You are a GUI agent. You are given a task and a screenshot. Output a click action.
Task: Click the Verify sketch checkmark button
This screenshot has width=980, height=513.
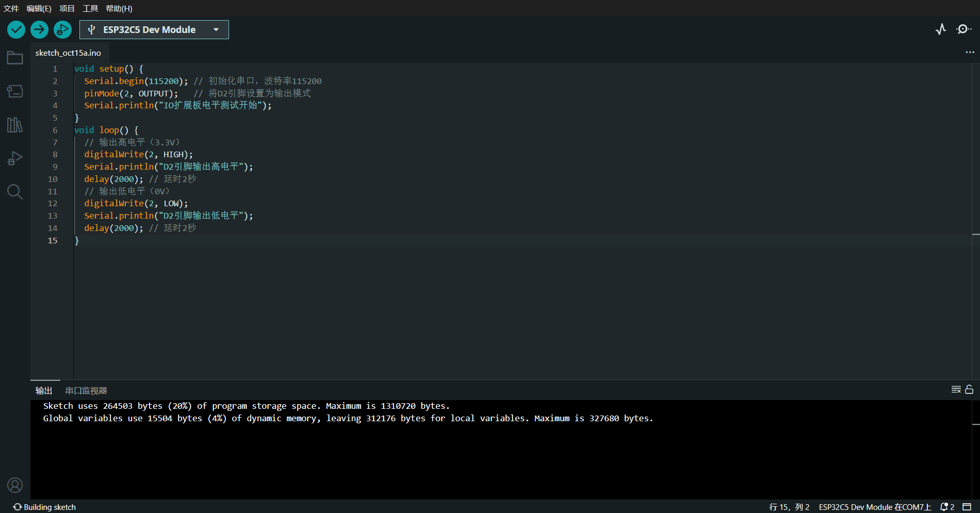tap(16, 30)
